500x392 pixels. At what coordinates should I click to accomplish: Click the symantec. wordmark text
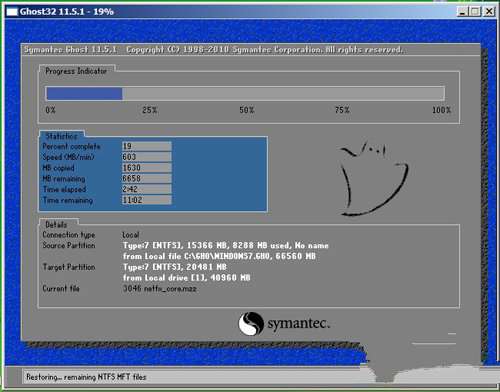pyautogui.click(x=299, y=324)
